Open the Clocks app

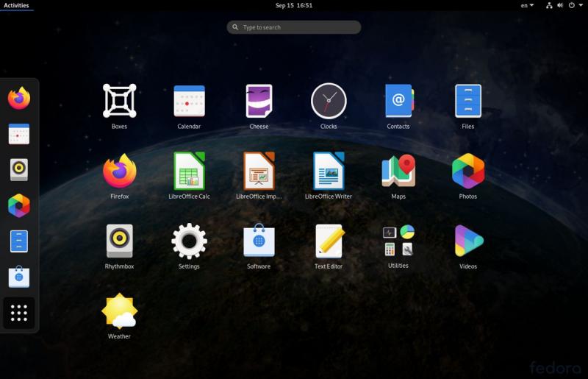tap(329, 102)
